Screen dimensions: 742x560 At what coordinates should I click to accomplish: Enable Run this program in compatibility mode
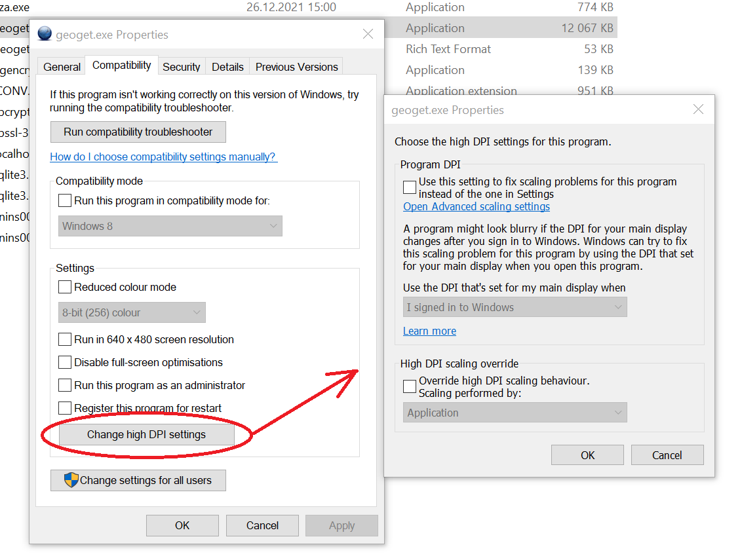click(65, 200)
